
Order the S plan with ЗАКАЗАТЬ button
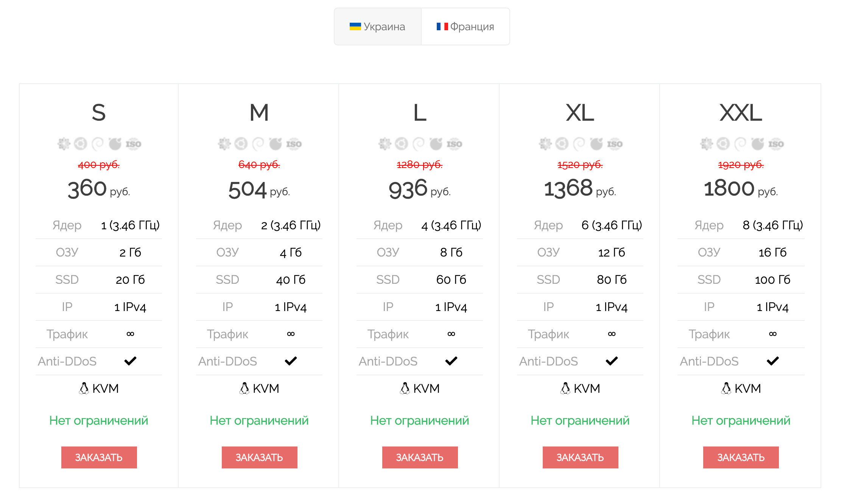coord(99,457)
